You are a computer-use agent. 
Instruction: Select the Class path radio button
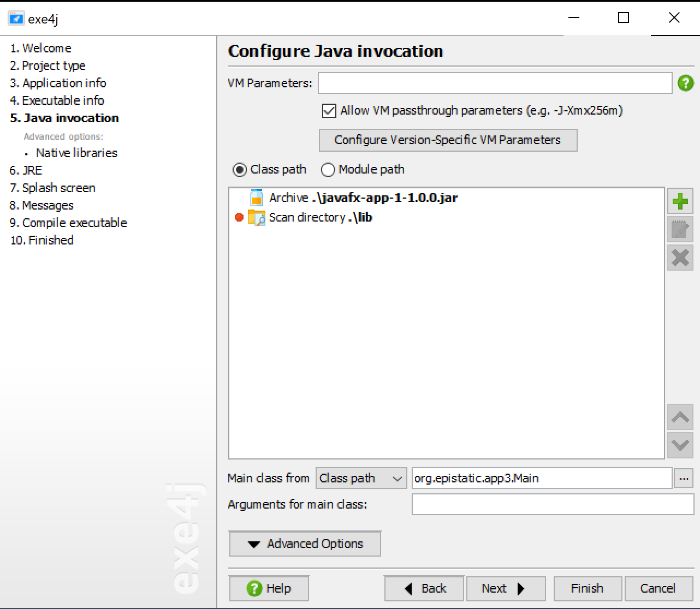[239, 170]
